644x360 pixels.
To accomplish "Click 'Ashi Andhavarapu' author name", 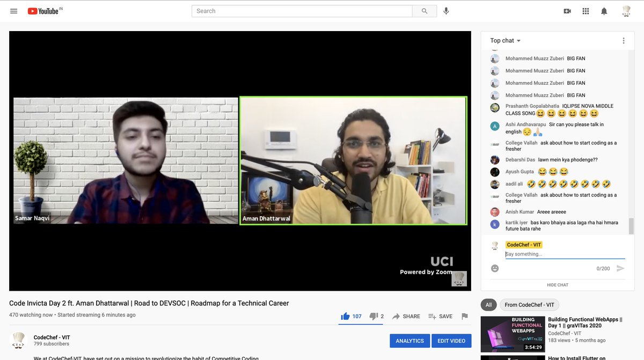I will (526, 124).
